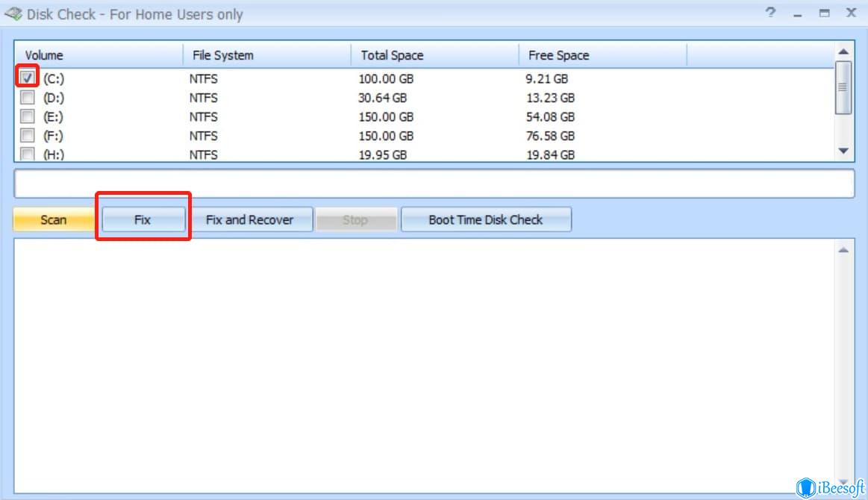Open help via the question mark icon
The image size is (868, 500).
tap(770, 13)
